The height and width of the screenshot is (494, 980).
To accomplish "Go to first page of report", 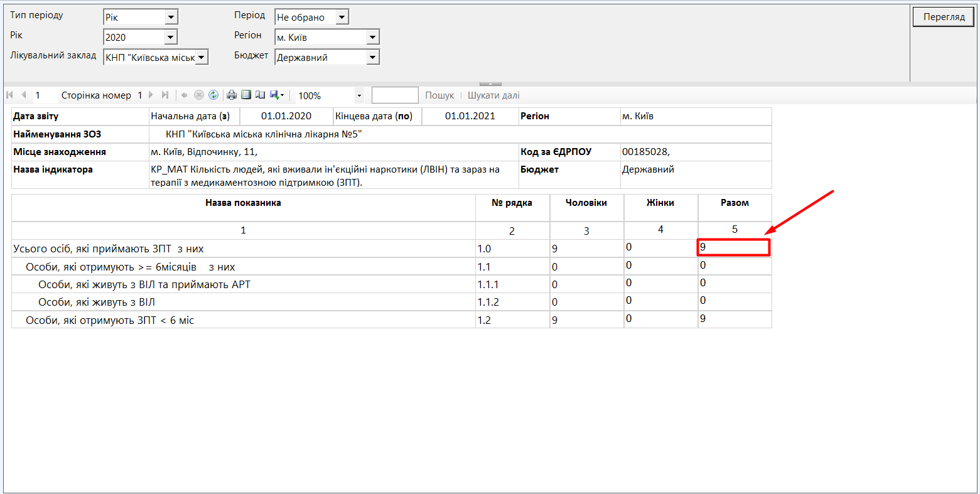I will 9,95.
